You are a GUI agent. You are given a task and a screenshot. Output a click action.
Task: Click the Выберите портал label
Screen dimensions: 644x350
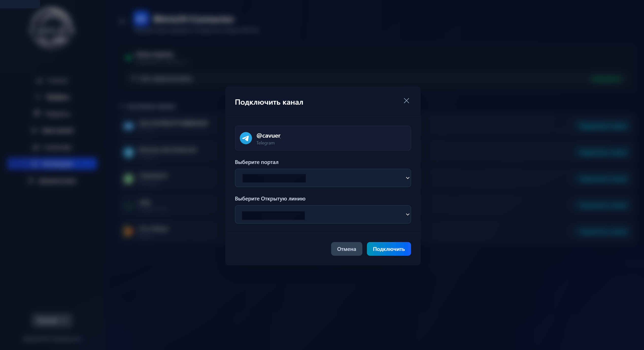click(x=256, y=162)
